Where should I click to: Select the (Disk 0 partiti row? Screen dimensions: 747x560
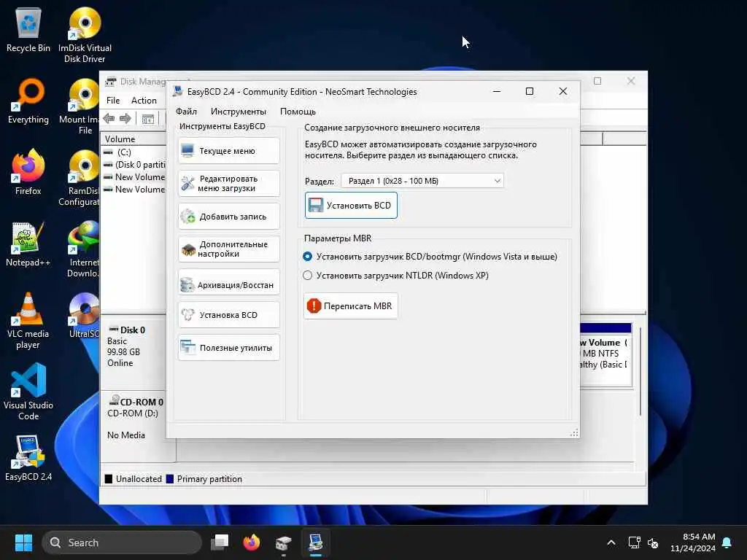pos(134,165)
